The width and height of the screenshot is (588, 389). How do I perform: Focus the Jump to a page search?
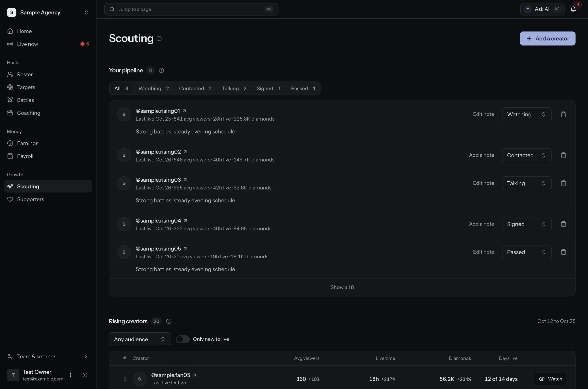click(x=191, y=9)
